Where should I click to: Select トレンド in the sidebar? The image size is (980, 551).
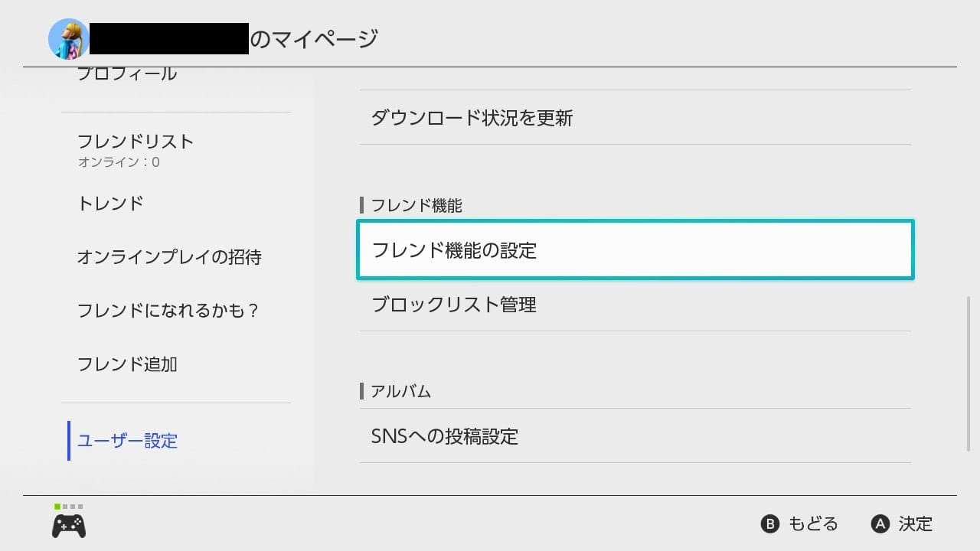tap(112, 203)
